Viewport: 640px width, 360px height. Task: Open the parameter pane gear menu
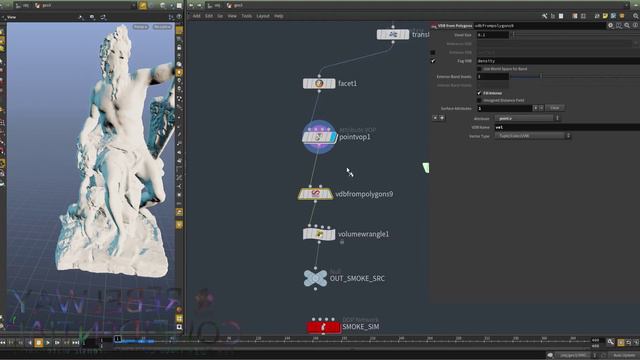611,25
